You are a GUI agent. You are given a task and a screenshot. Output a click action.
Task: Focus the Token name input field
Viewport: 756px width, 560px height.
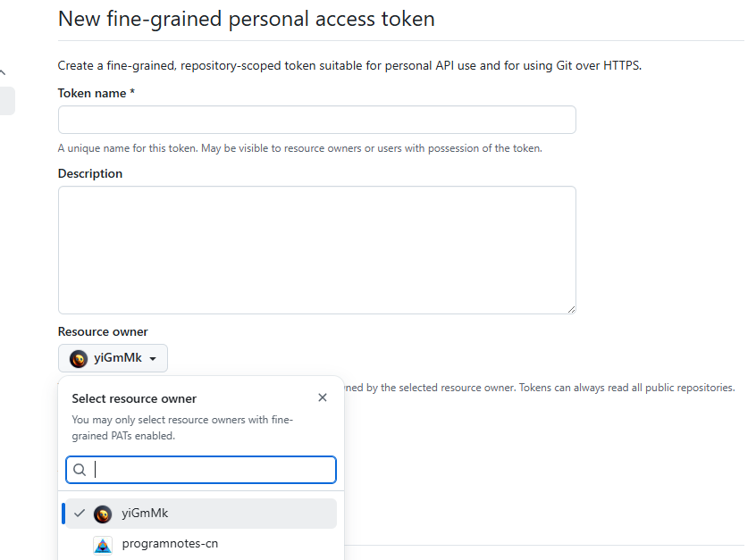pos(316,120)
